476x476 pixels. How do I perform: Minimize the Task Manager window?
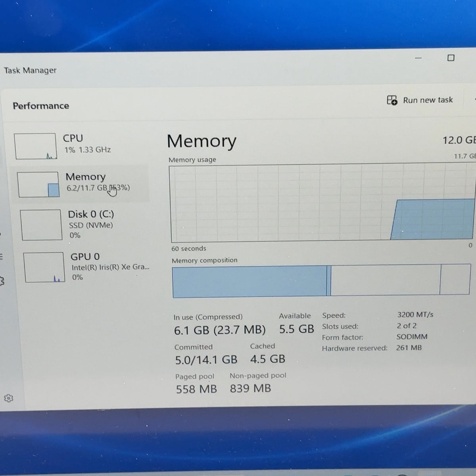point(418,58)
